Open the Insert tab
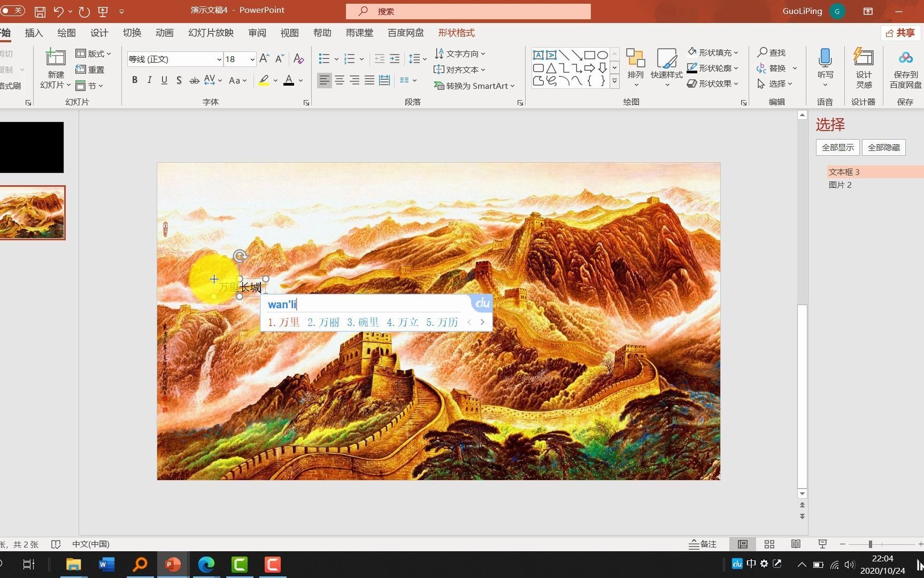Image resolution: width=924 pixels, height=578 pixels. (34, 33)
